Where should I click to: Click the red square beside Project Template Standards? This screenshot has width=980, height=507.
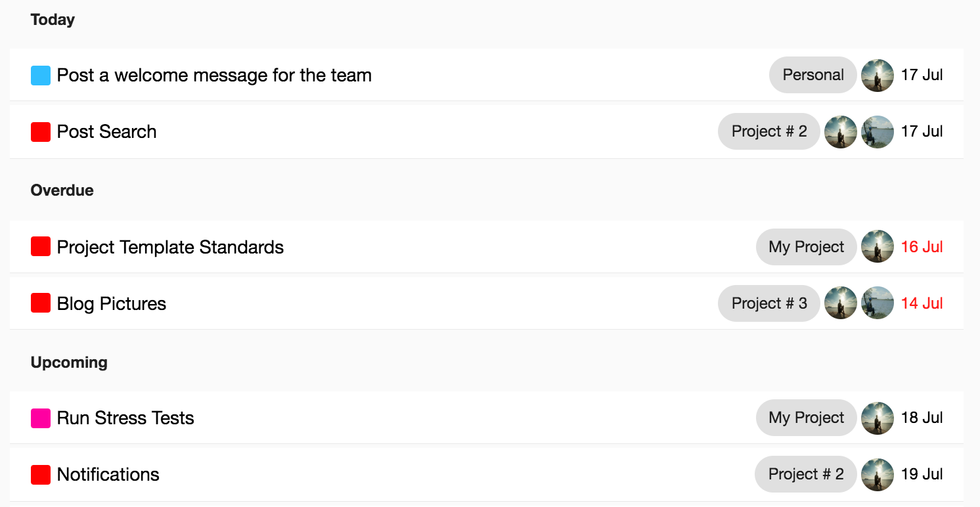41,247
